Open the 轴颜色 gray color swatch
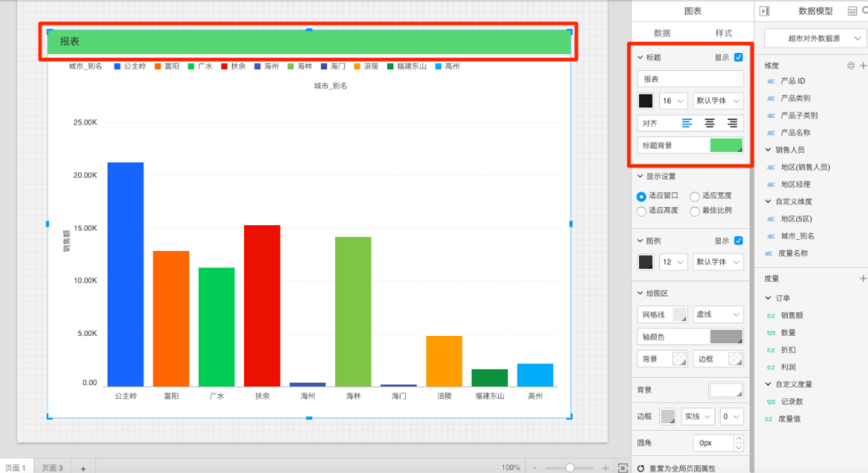 [x=725, y=337]
